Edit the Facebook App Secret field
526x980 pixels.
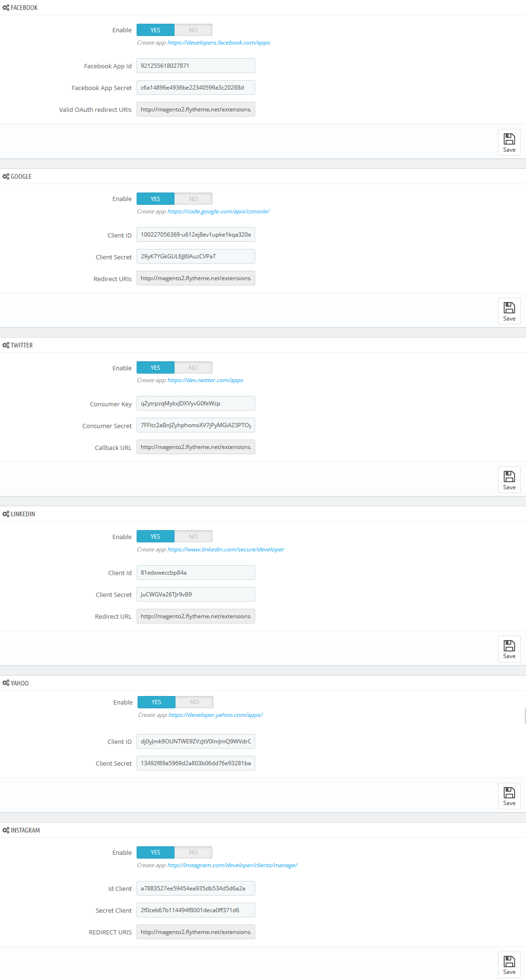[196, 88]
